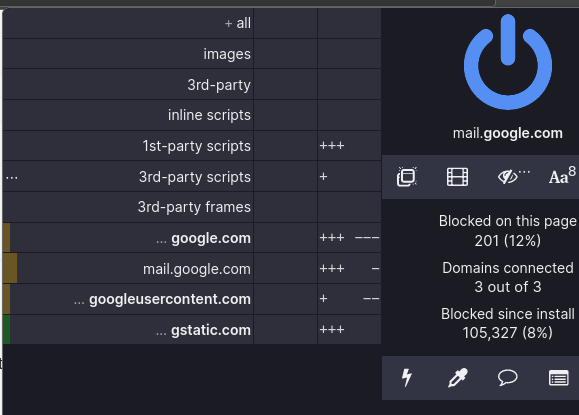The image size is (579, 415).
Task: Click the 'Blocked since install' label
Action: 508,314
